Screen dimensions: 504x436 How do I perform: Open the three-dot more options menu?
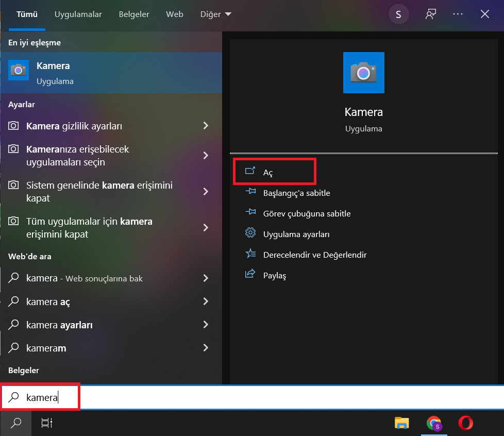pos(458,14)
